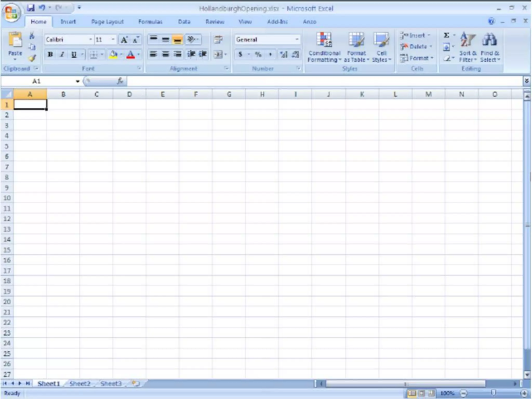Viewport: 532px width, 399px height.
Task: Open the Name Box dropdown arrow
Action: (77, 81)
